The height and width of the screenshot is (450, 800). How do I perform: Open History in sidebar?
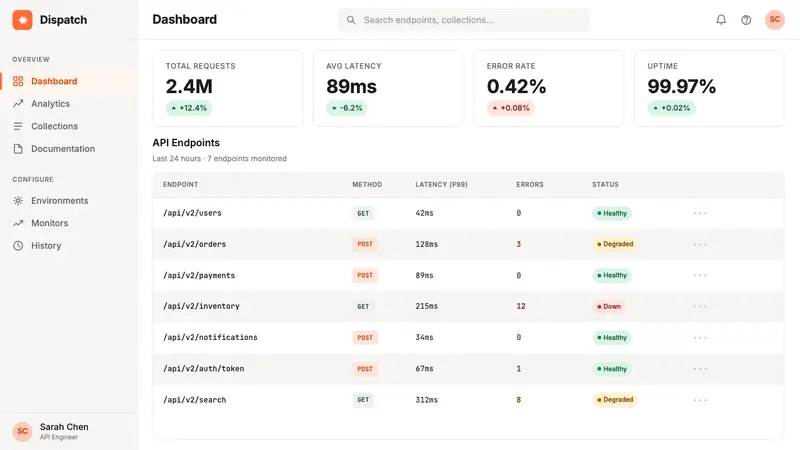pos(68,245)
